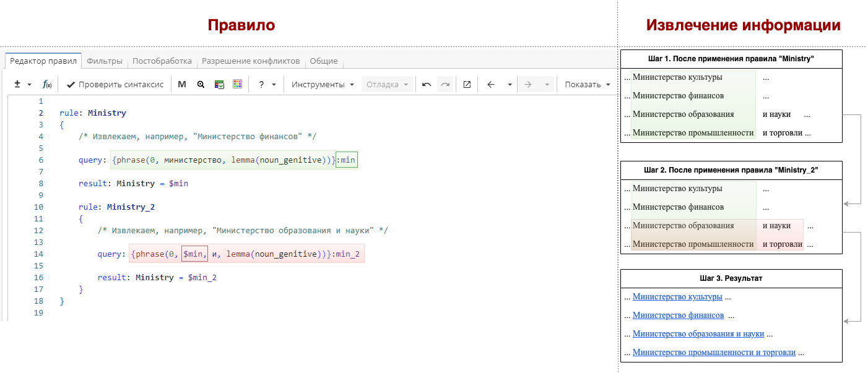Click the comment text on line 12

[x=243, y=231]
